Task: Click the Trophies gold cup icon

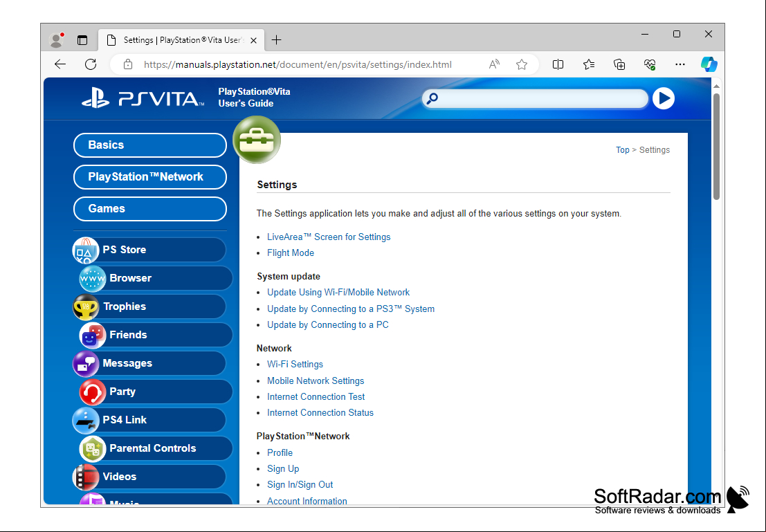Action: (86, 306)
